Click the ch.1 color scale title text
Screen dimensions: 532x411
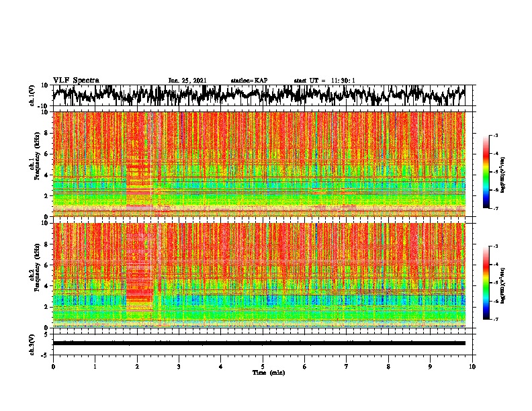pyautogui.click(x=503, y=175)
